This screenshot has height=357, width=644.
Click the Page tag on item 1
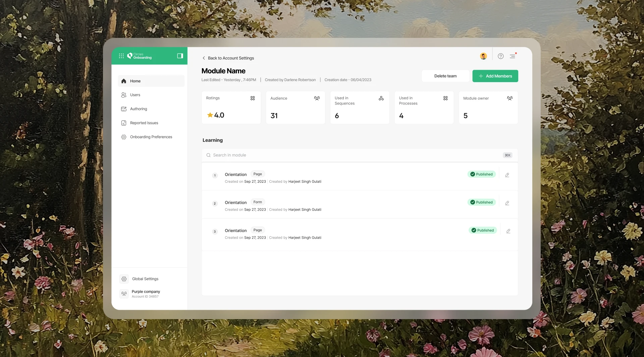pyautogui.click(x=258, y=174)
